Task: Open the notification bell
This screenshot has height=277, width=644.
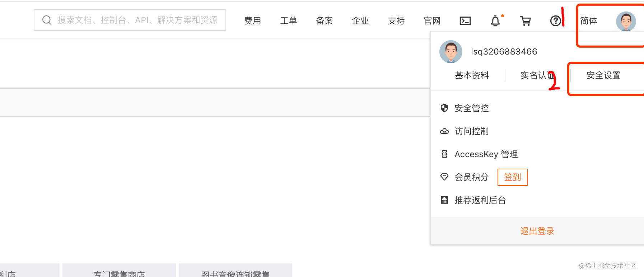Action: pyautogui.click(x=495, y=21)
